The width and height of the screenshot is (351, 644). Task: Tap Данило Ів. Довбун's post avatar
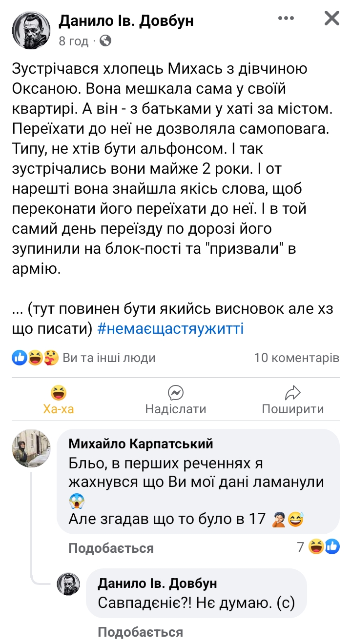click(x=31, y=30)
